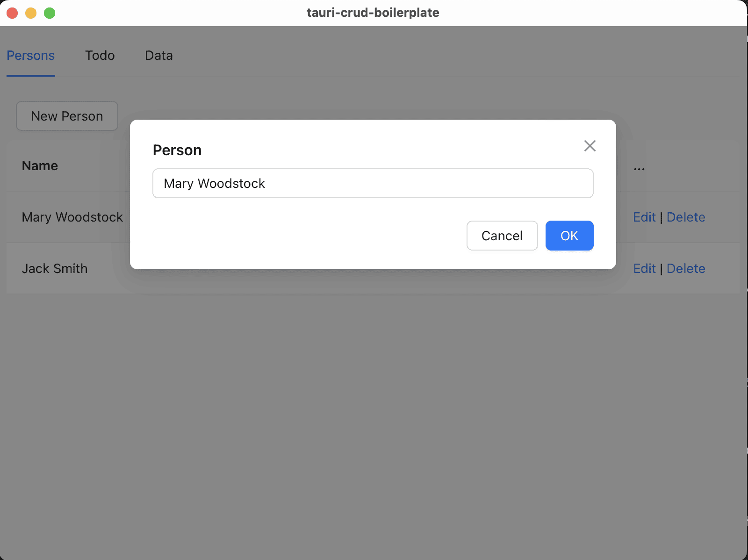This screenshot has height=560, width=748.
Task: Confirm with the OK button
Action: tap(569, 236)
